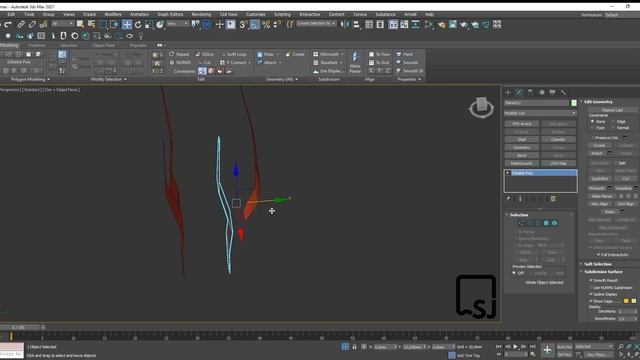This screenshot has width=640, height=360.
Task: Open the Utilities wrench panel tab
Action: pyautogui.click(x=564, y=92)
